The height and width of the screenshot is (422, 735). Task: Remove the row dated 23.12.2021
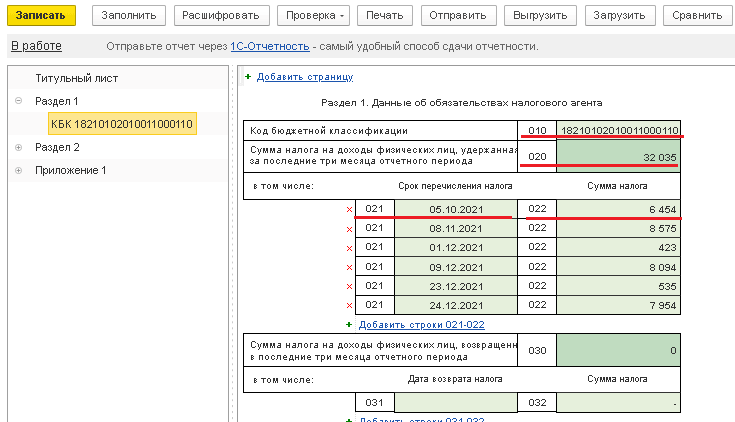point(349,286)
